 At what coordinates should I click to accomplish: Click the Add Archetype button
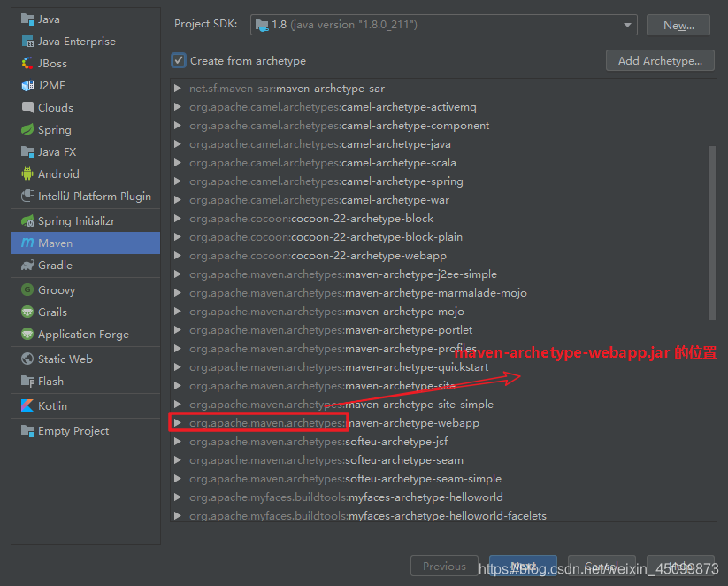point(659,60)
